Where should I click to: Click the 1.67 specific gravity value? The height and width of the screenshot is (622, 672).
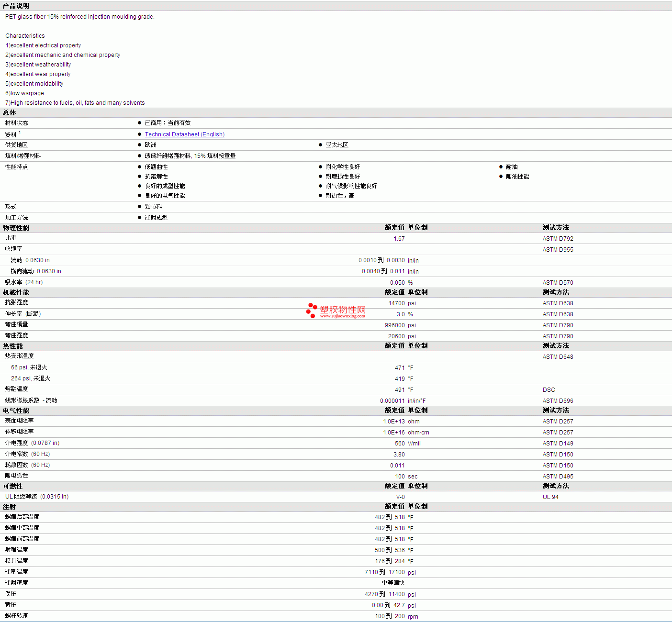399,239
